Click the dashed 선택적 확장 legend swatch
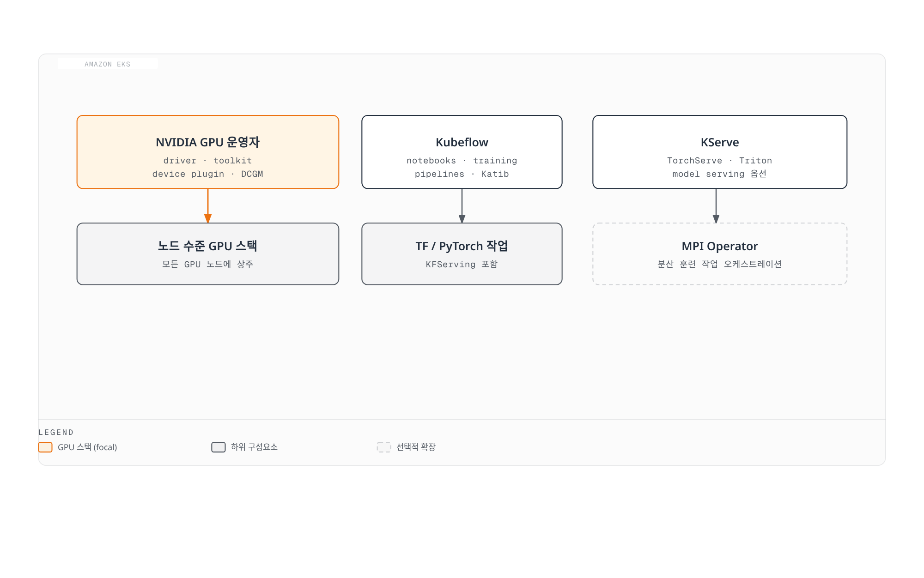Screen dimensions: 924x578 384,447
